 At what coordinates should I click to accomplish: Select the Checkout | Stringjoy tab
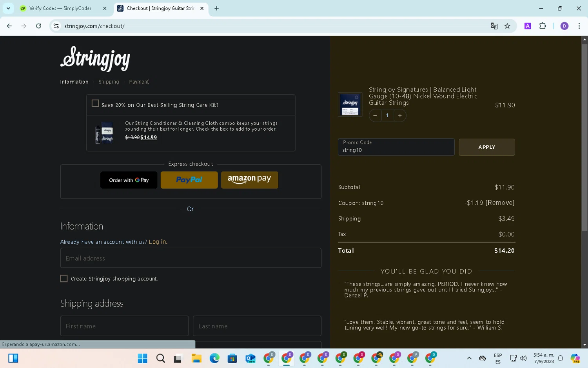point(160,8)
